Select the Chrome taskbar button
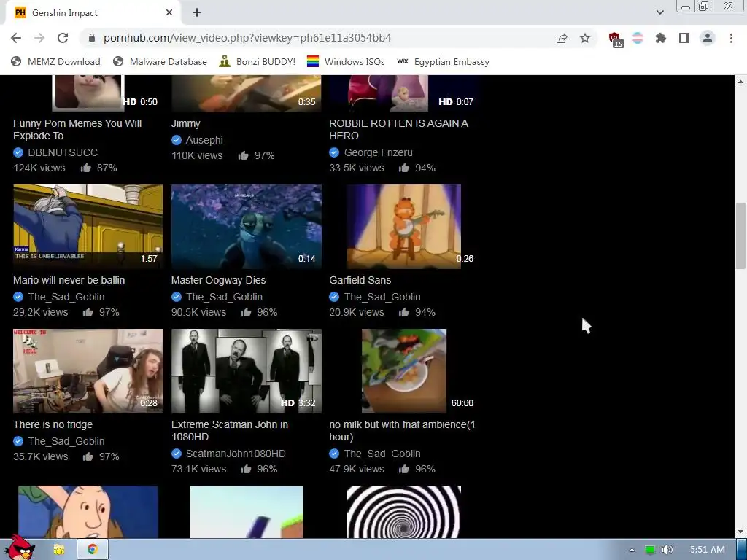This screenshot has height=560, width=747. click(93, 550)
